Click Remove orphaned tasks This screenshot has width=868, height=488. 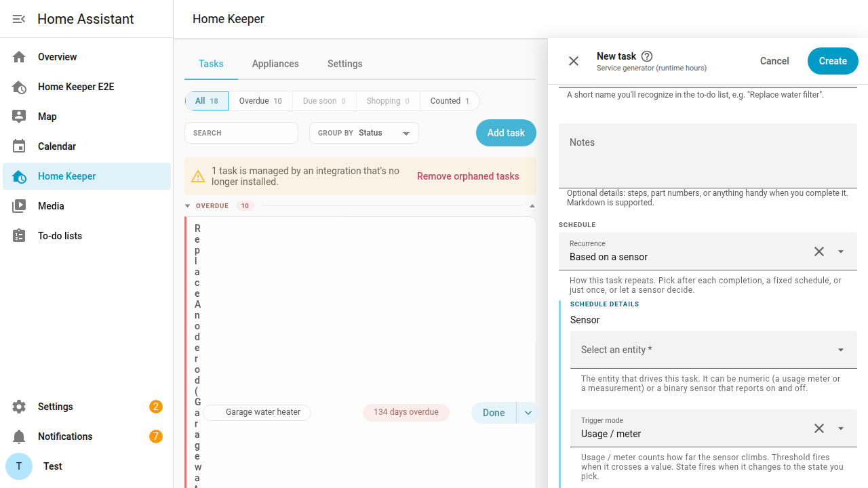click(x=468, y=176)
